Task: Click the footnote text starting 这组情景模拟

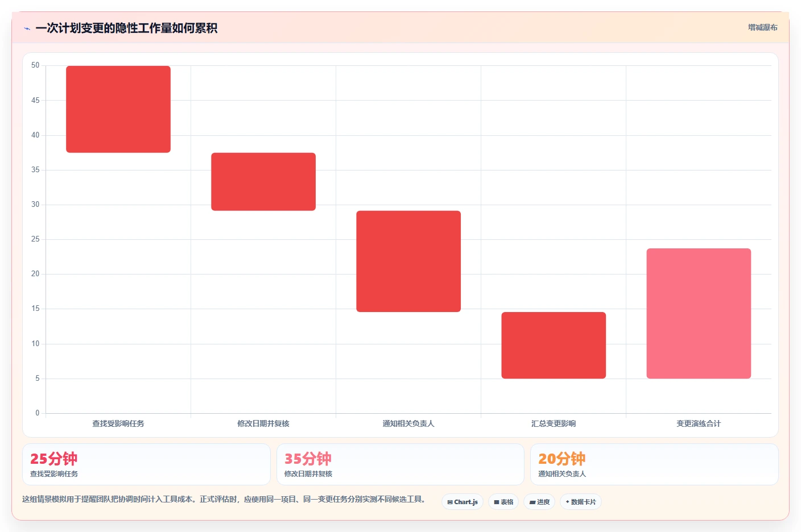Action: [225, 500]
